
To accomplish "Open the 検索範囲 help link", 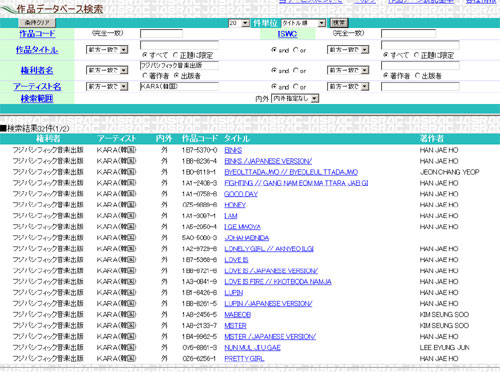I will [x=37, y=99].
